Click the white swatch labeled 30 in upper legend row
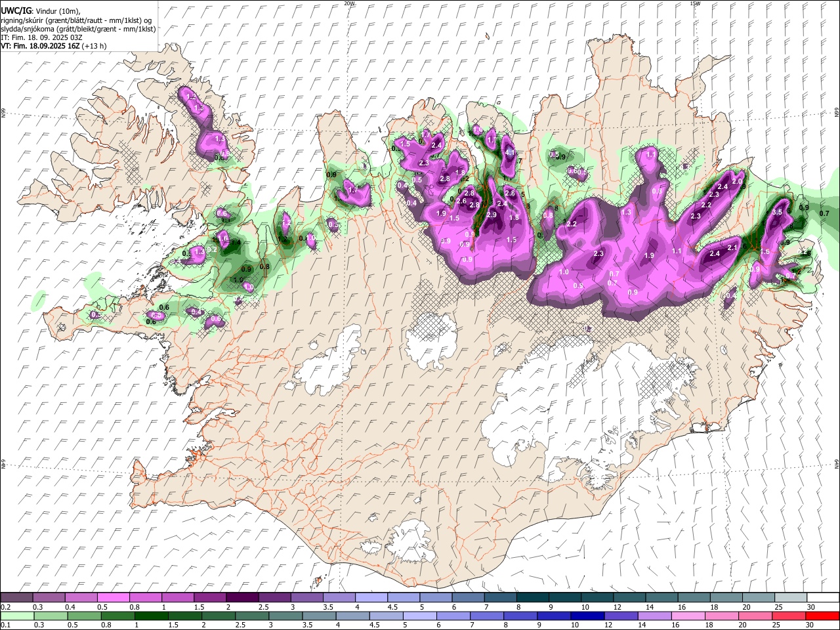 (823, 598)
